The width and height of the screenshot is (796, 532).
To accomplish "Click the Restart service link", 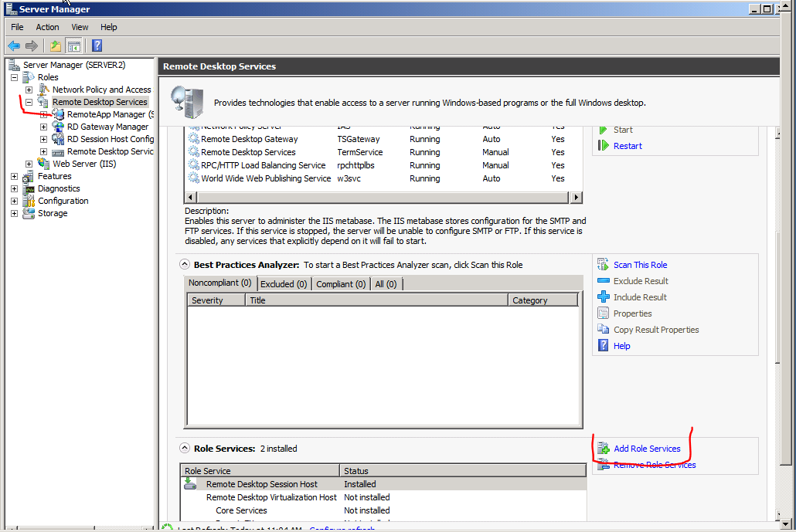I will (628, 146).
